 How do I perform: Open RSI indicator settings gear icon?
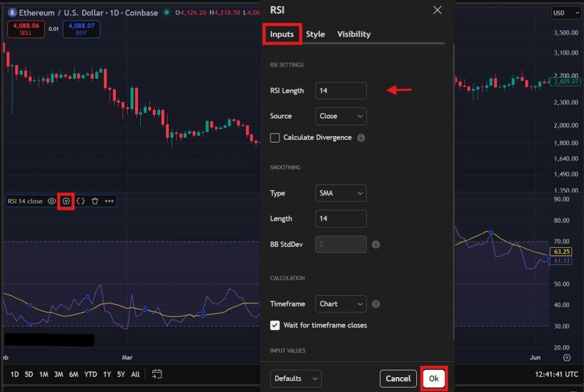point(67,201)
